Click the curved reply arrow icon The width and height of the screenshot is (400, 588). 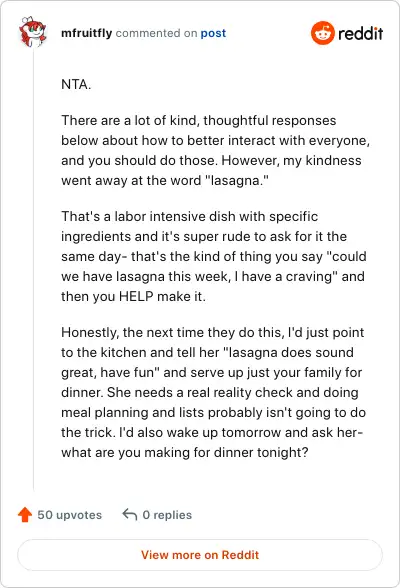[130, 514]
